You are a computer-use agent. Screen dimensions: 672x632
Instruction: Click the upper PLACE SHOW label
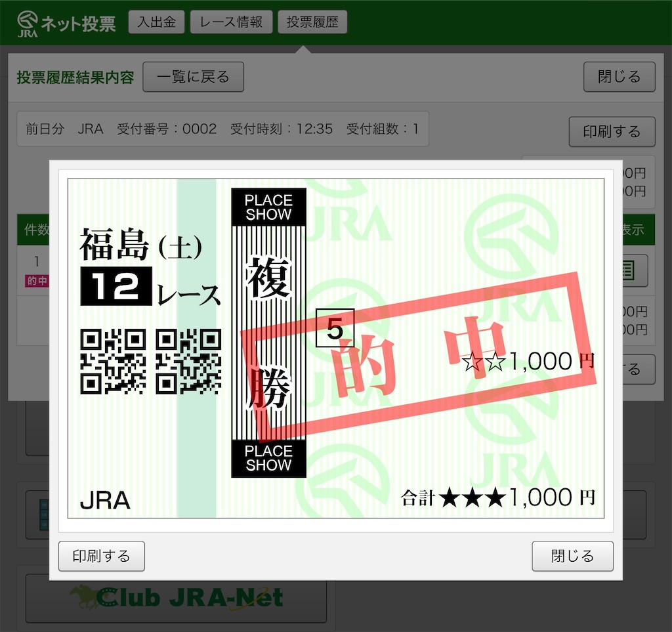click(268, 207)
